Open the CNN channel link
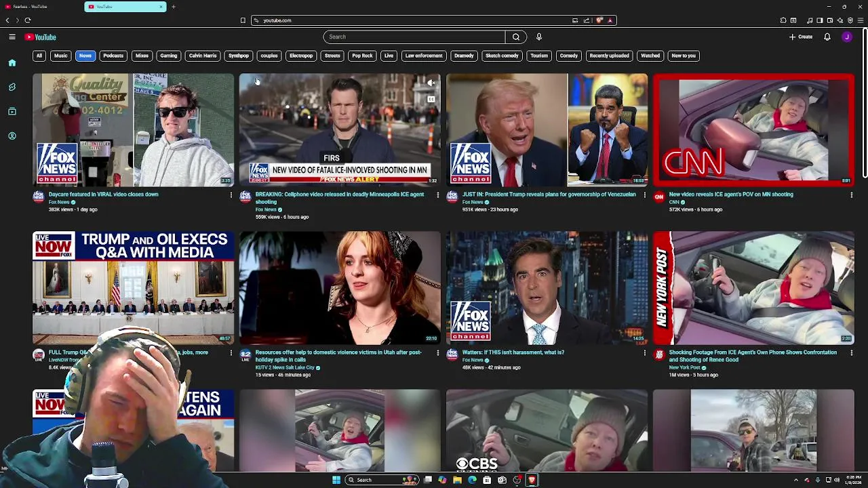The image size is (868, 488). (674, 202)
